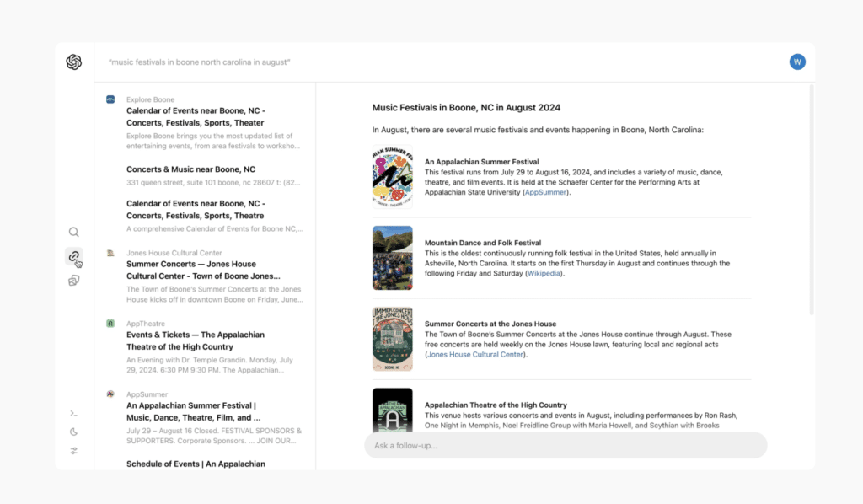
Task: Click the AppTheatre source label
Action: [x=145, y=324]
